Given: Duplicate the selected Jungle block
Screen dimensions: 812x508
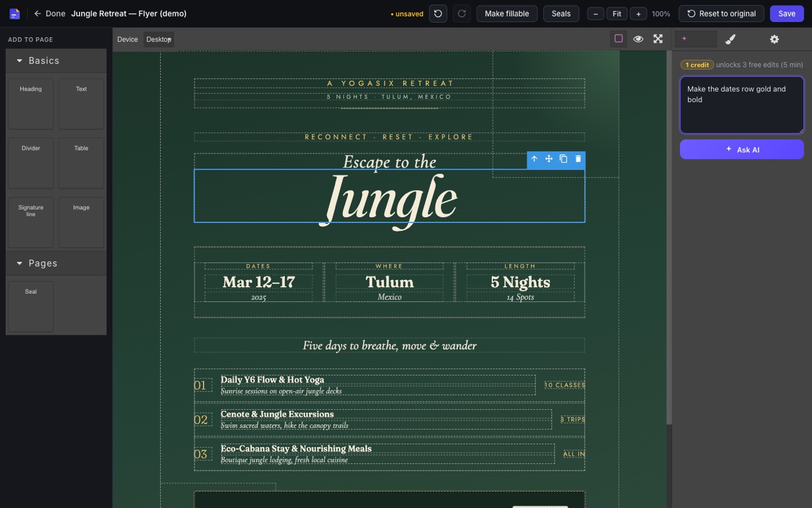Looking at the screenshot, I should coord(563,158).
